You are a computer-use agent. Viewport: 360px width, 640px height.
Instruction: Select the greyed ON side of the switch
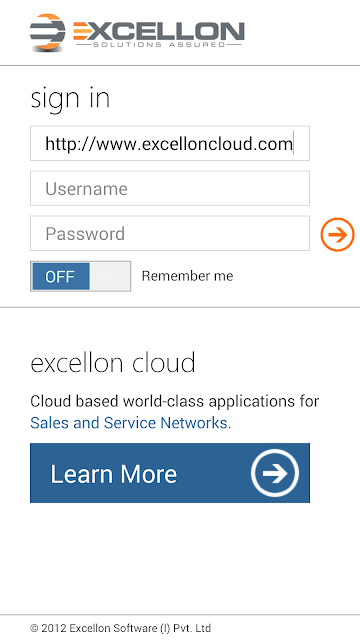pos(109,276)
